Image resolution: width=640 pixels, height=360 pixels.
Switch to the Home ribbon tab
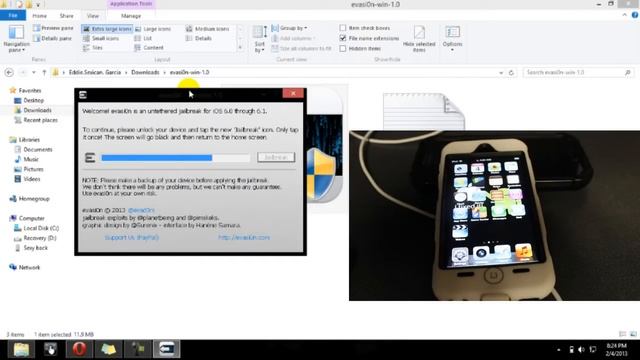tap(40, 16)
